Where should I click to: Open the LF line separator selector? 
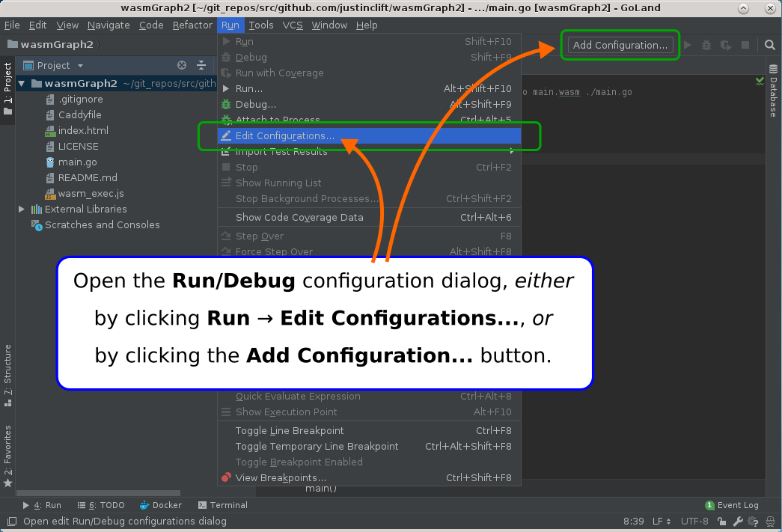point(662,521)
